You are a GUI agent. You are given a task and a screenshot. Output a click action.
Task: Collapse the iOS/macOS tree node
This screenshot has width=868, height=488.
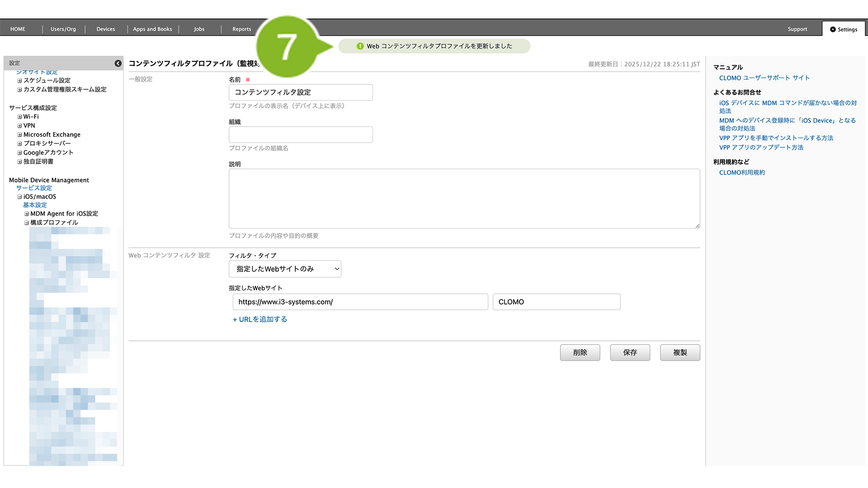(x=20, y=197)
